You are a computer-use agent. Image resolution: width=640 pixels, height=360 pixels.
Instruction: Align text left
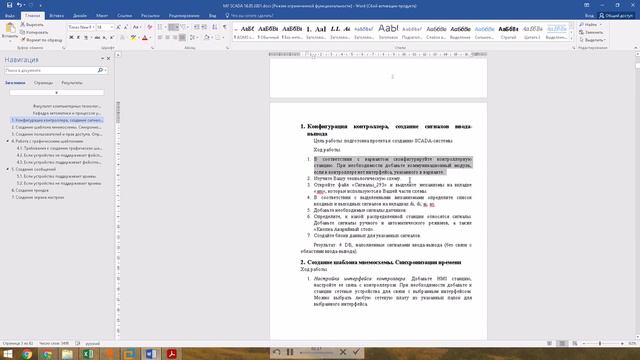pos(160,38)
